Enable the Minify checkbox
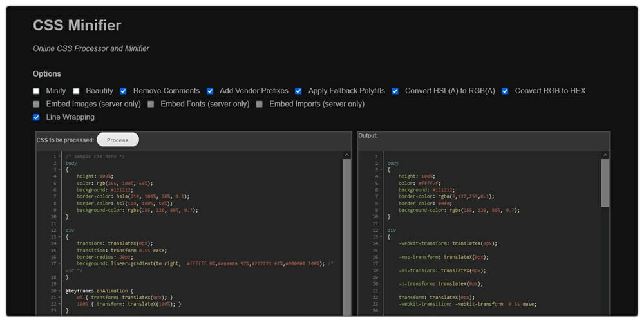The width and height of the screenshot is (644, 322). pos(37,91)
